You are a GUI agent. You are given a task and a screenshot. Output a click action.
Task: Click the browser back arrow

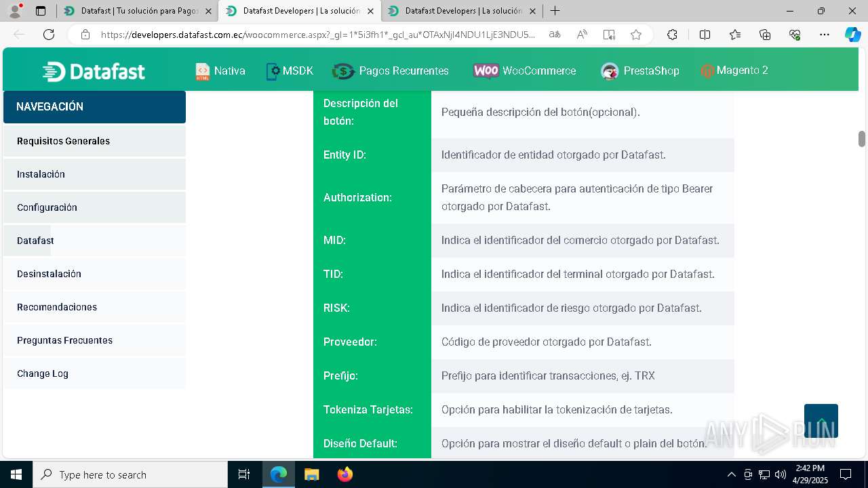click(x=19, y=35)
